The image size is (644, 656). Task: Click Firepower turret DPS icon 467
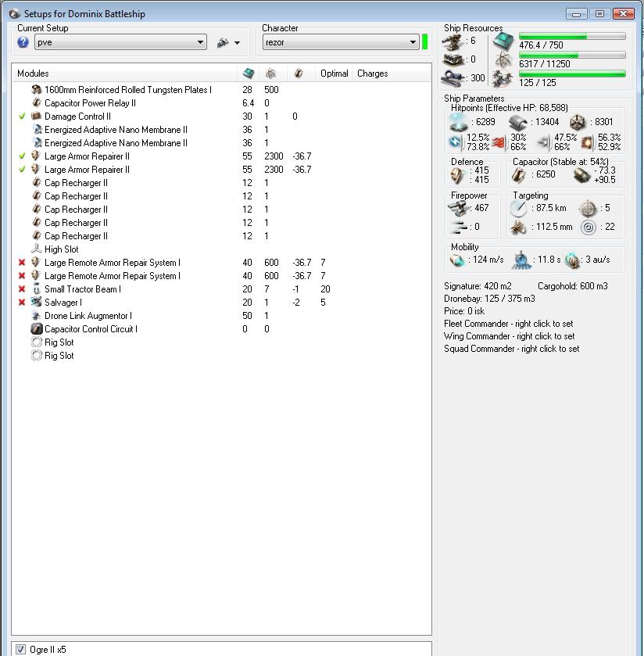click(458, 208)
